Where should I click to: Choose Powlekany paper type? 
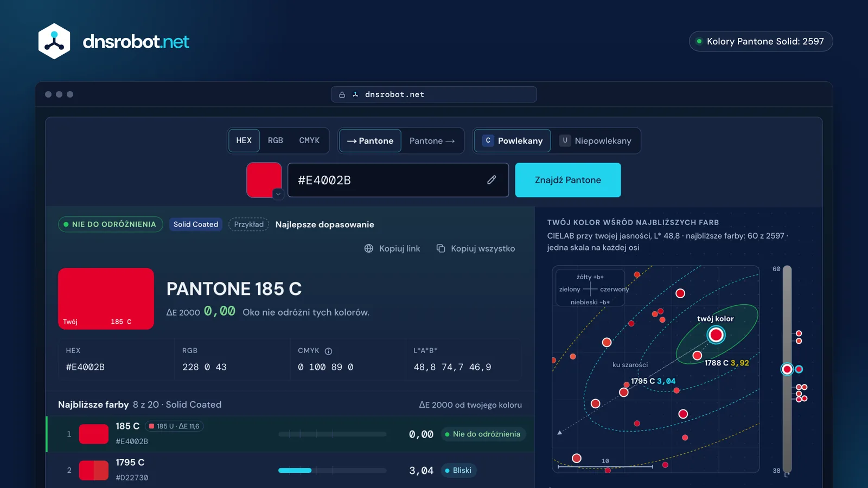[x=513, y=141]
